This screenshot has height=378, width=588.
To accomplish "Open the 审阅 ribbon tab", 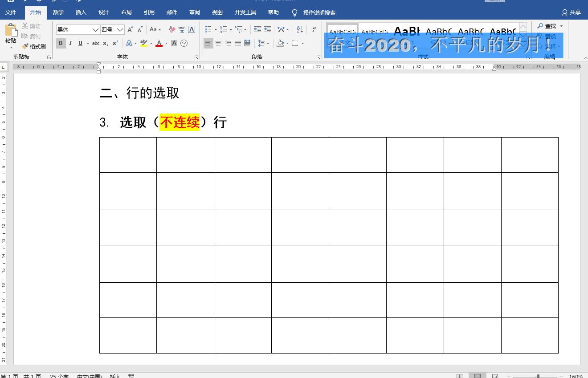I will point(194,12).
